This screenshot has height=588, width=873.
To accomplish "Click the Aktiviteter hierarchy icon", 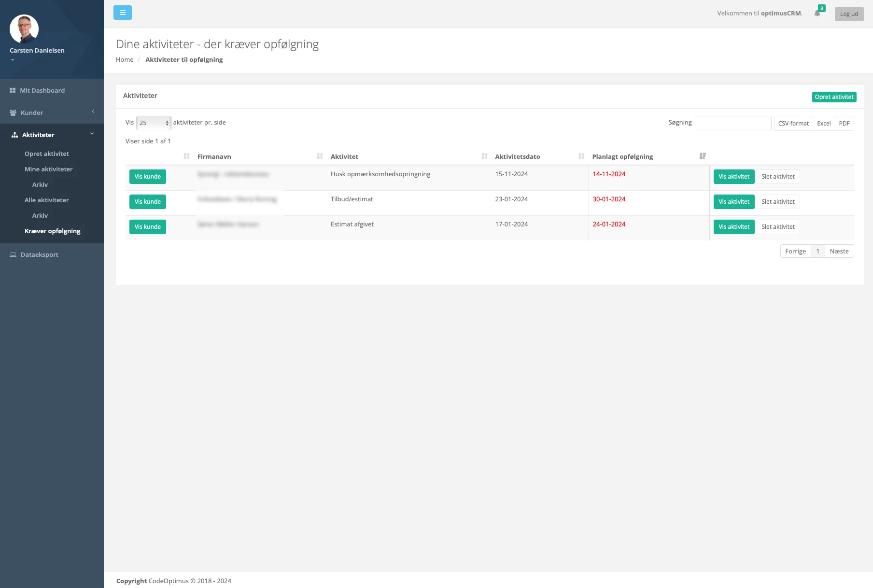I will pos(14,135).
